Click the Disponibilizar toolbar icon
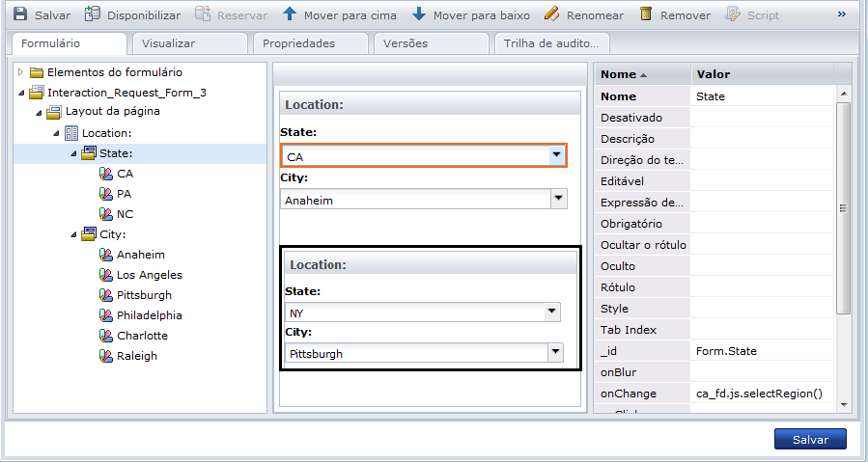 click(92, 14)
